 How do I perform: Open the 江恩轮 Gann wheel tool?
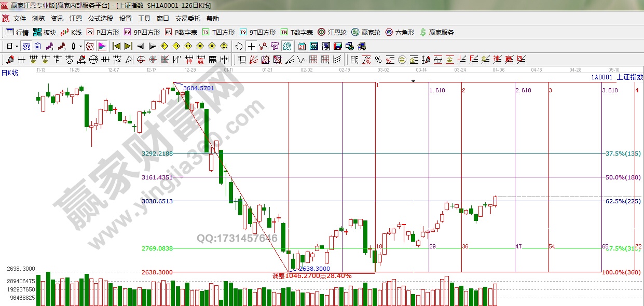pyautogui.click(x=332, y=32)
